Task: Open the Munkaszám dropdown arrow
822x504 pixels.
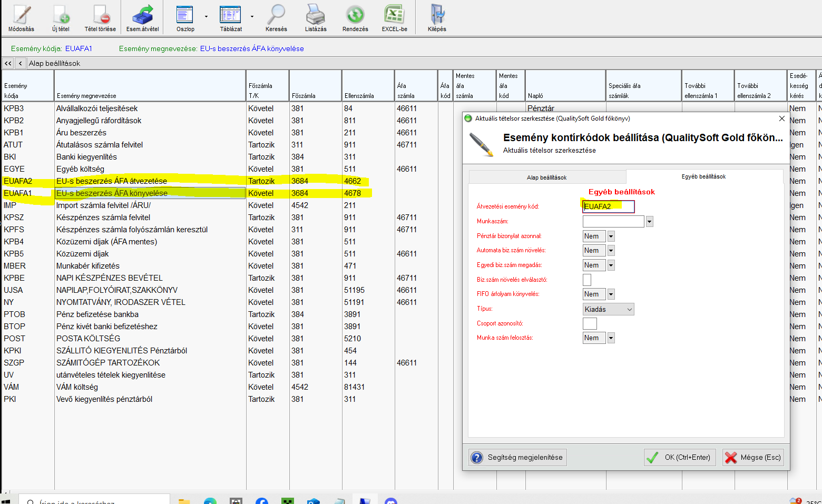Action: [x=649, y=222]
